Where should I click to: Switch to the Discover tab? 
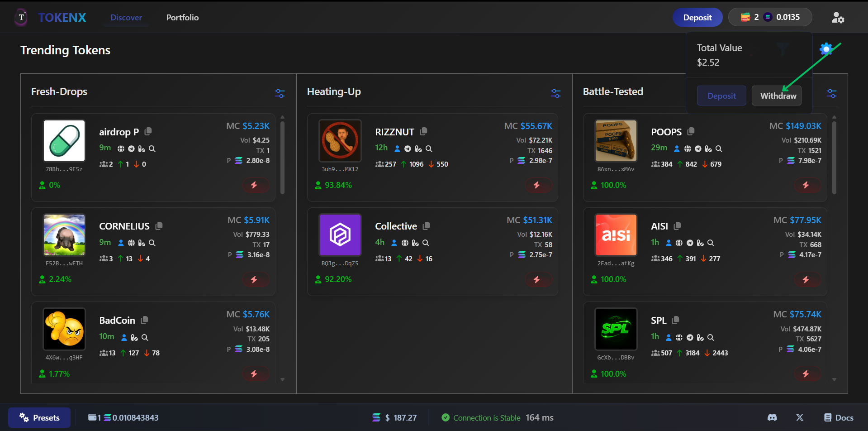click(x=126, y=18)
